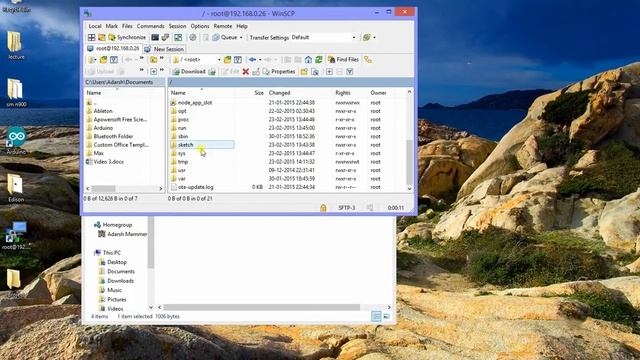Click the Find Files button

344,60
